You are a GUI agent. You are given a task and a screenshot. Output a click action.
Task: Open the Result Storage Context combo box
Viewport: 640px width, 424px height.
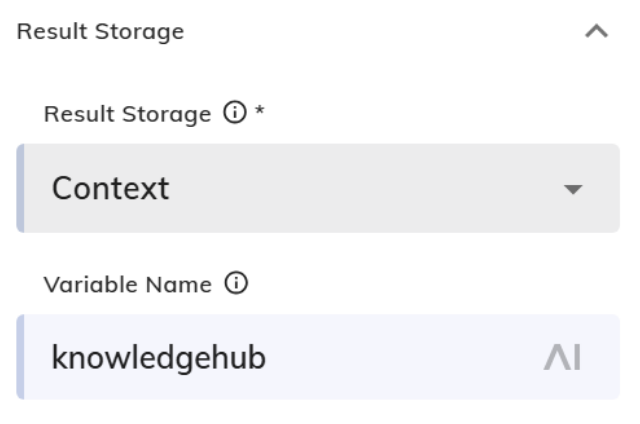318,188
